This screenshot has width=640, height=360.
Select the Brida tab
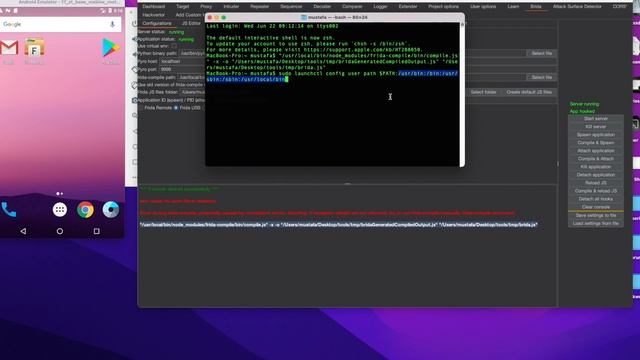536,7
